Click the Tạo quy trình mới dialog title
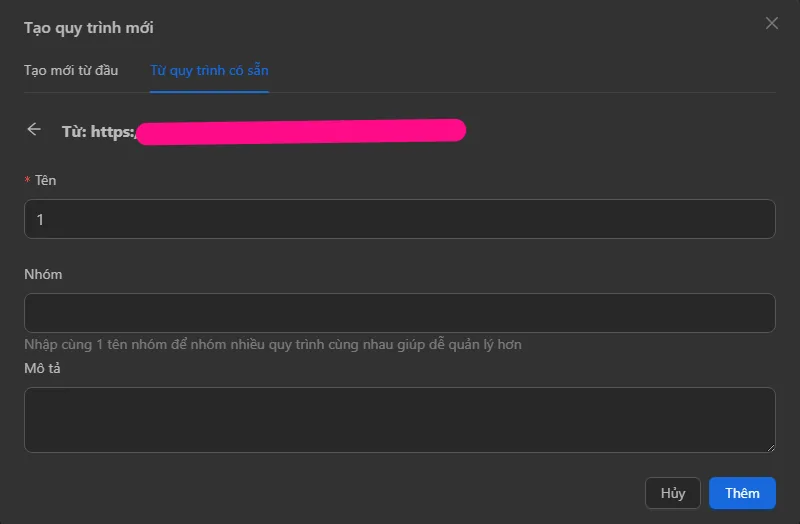Viewport: 800px width, 524px height. pos(89,27)
